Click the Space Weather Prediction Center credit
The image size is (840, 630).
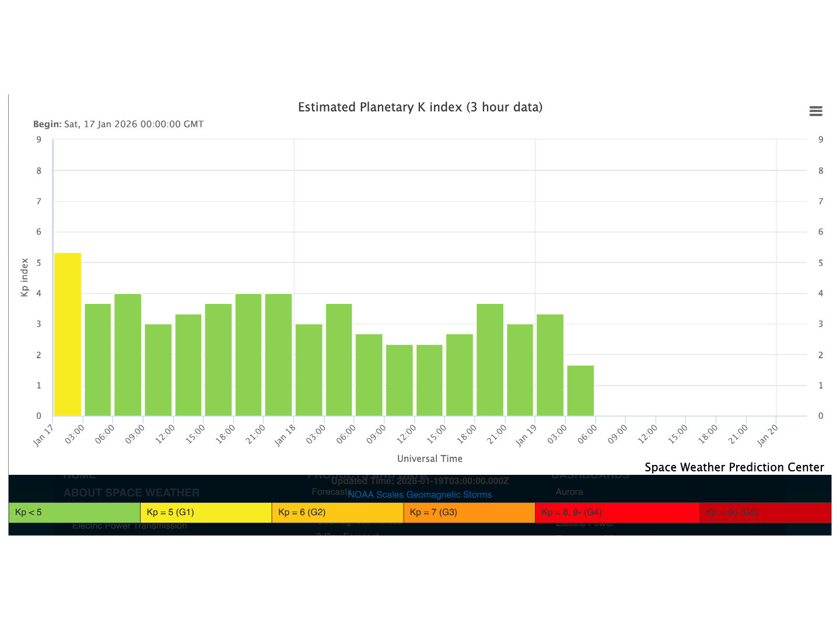coord(734,467)
